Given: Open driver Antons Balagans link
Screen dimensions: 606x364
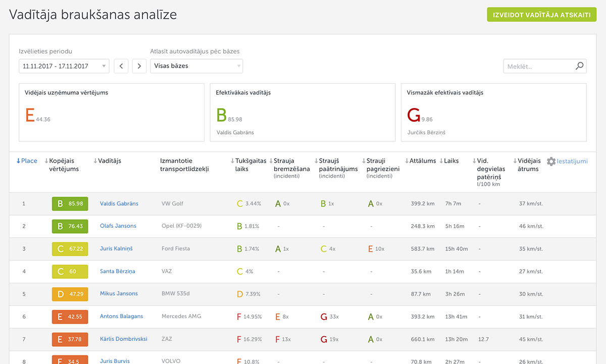Looking at the screenshot, I should (x=121, y=317).
